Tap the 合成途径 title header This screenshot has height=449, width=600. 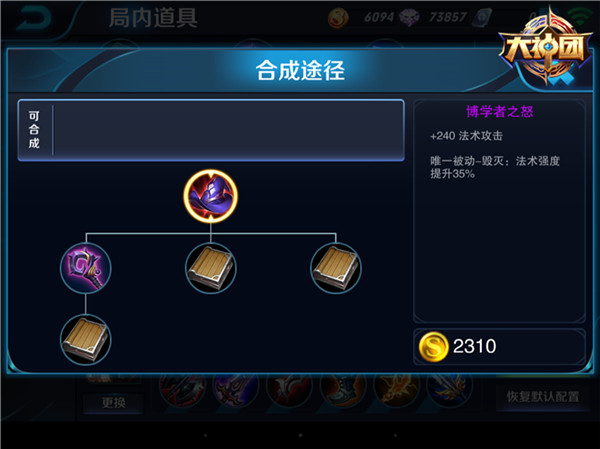300,70
